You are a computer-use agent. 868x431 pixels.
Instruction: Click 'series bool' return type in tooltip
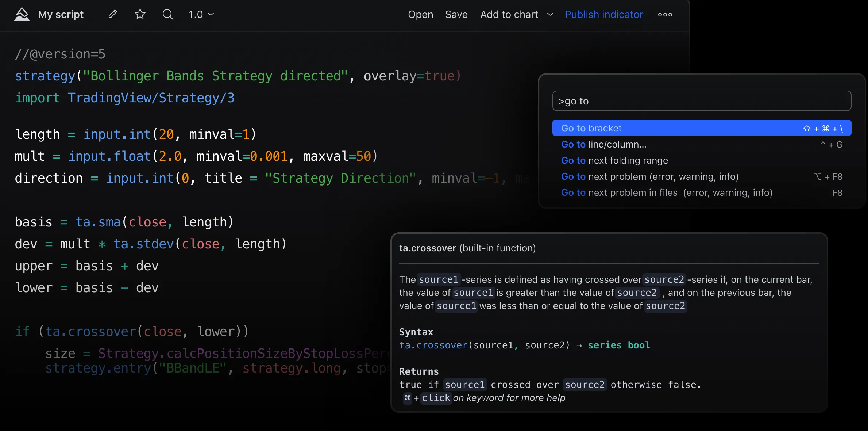[619, 345]
